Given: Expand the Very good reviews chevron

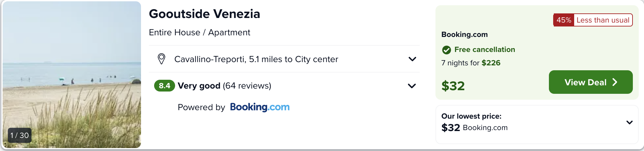Looking at the screenshot, I should pyautogui.click(x=412, y=86).
